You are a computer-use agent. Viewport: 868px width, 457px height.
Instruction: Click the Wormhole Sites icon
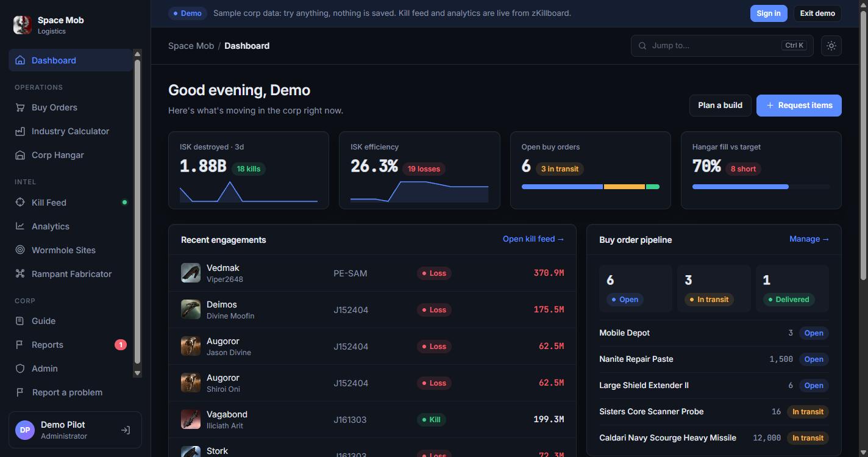[20, 250]
